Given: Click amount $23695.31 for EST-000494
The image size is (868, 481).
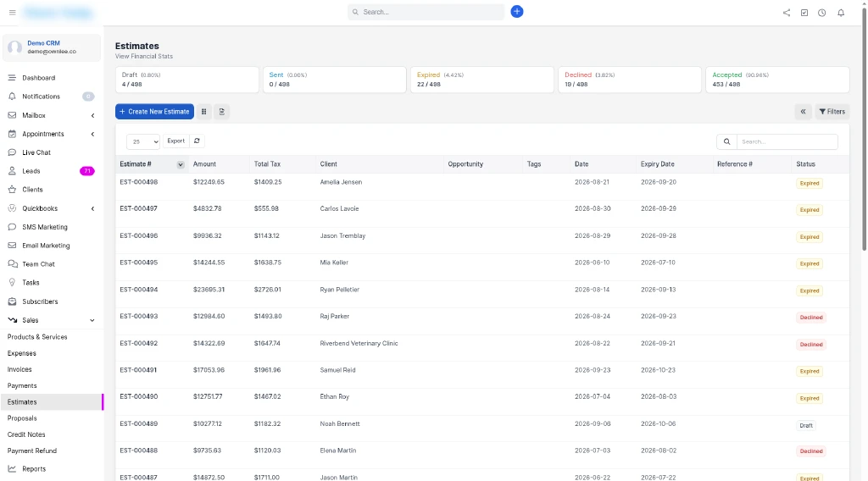Looking at the screenshot, I should click(209, 290).
